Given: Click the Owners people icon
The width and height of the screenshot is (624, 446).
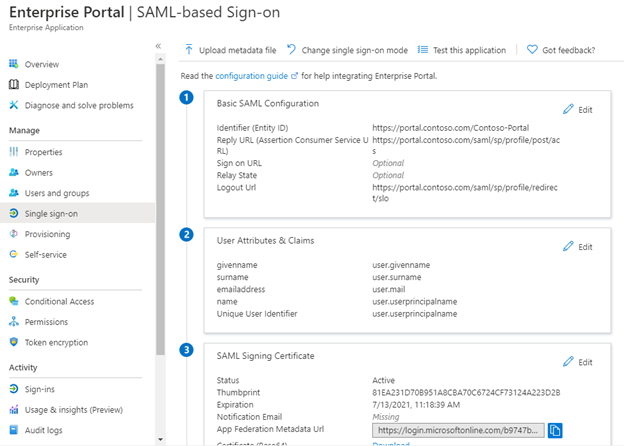Looking at the screenshot, I should pyautogui.click(x=14, y=172).
